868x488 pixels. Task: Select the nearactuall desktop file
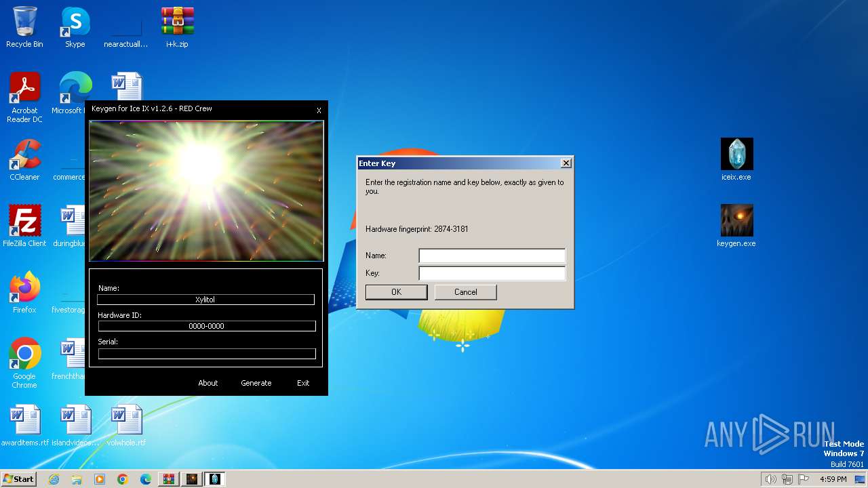click(x=125, y=27)
